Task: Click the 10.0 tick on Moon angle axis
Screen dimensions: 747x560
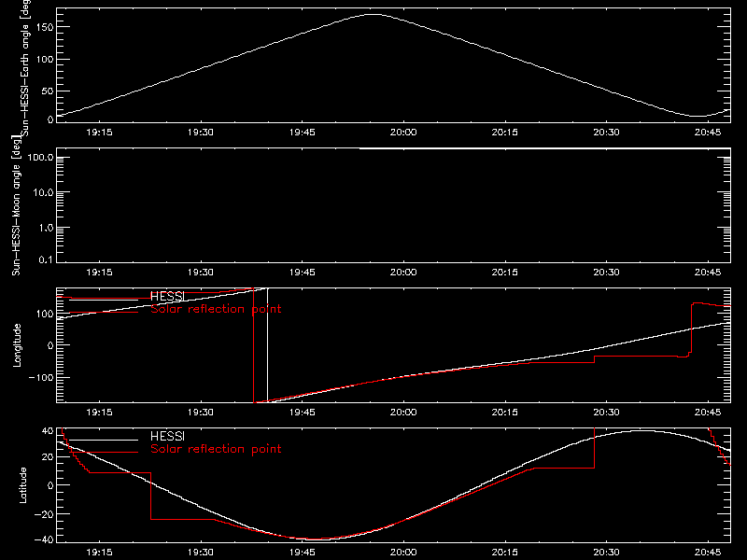Action: click(x=43, y=192)
